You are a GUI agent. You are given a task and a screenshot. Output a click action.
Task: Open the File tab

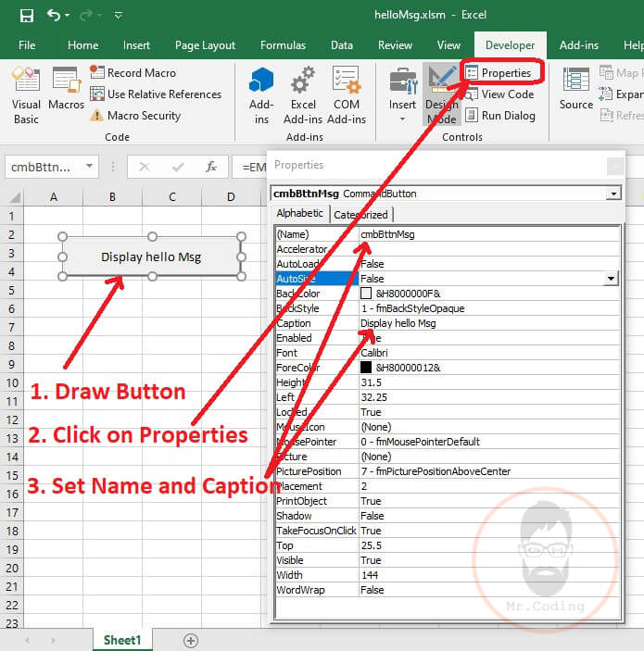(x=27, y=45)
